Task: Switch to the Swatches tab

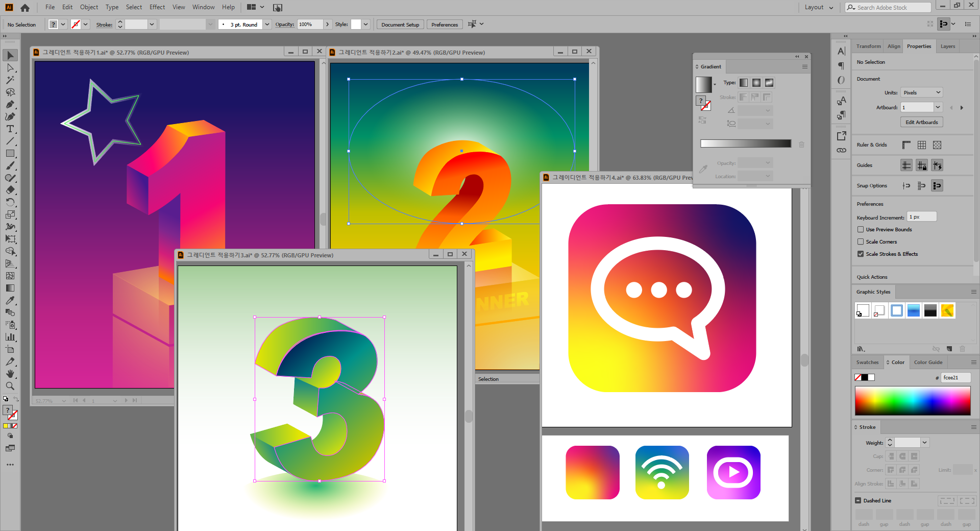Action: point(868,363)
